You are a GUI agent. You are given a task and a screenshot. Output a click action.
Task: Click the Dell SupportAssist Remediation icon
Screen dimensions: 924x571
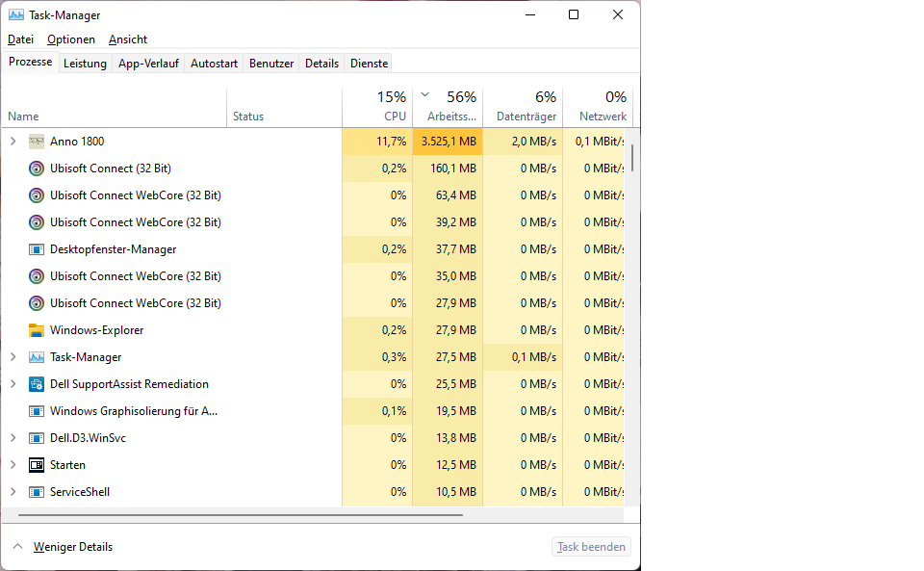37,385
